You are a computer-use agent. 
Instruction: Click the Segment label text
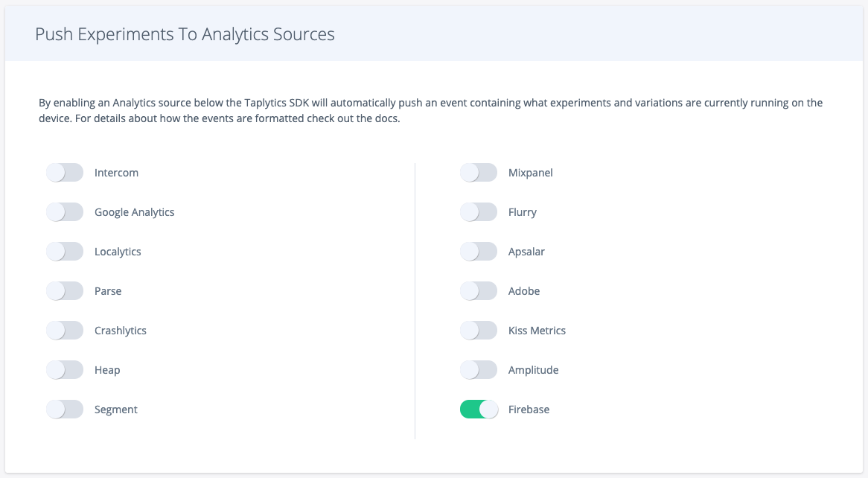115,410
